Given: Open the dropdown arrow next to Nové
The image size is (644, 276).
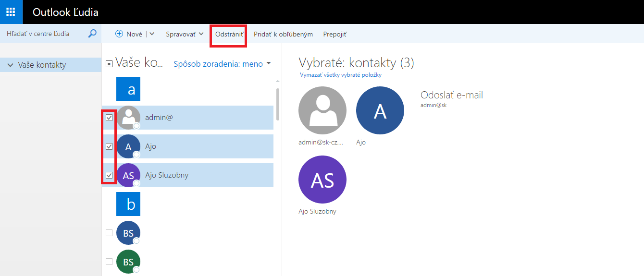Looking at the screenshot, I should [152, 34].
